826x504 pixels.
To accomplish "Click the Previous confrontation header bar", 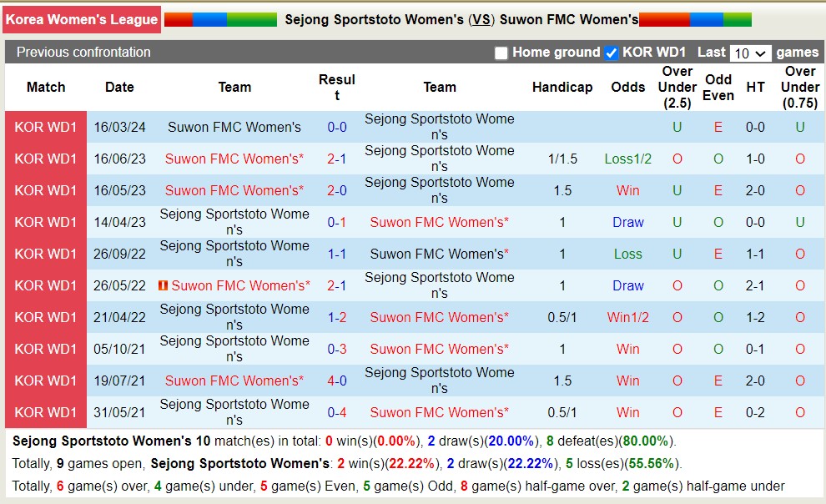I will pos(84,52).
